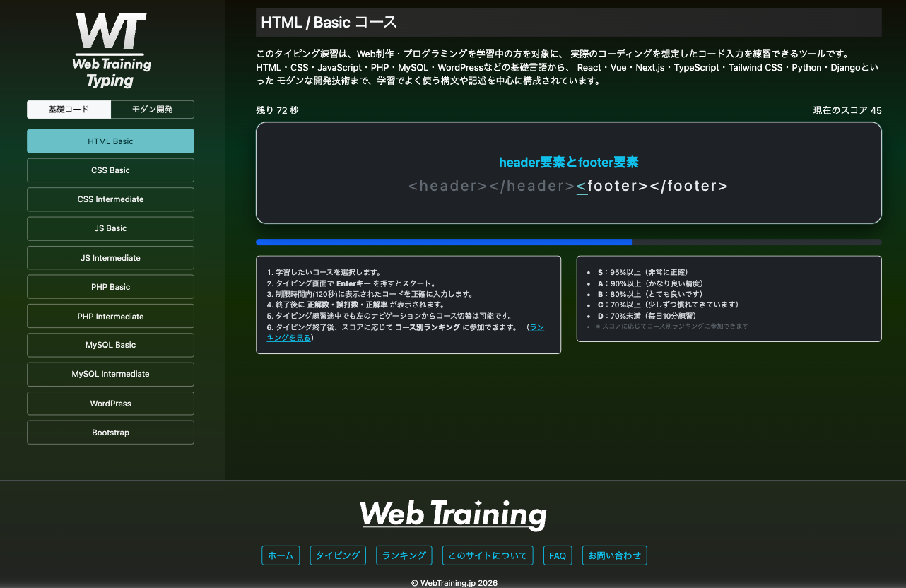Image resolution: width=906 pixels, height=588 pixels.
Task: Pick the PHP Intermediate course
Action: (x=110, y=317)
